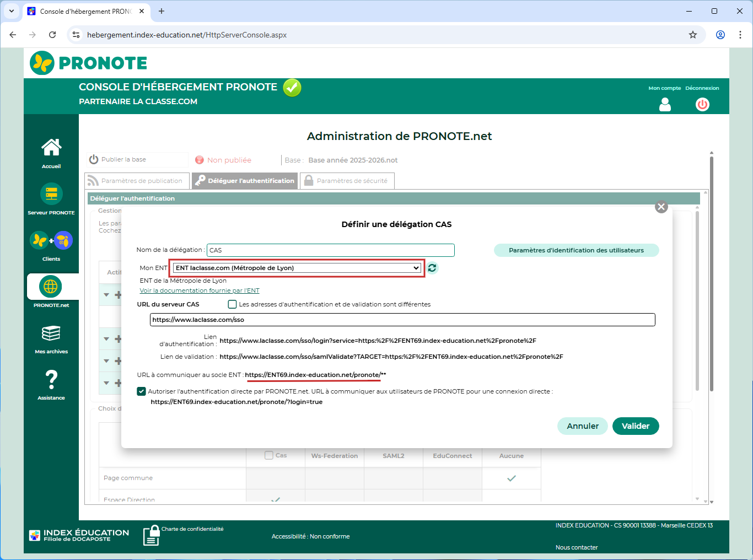Switch to Déléguer l'authentification tab
753x560 pixels.
pos(245,181)
